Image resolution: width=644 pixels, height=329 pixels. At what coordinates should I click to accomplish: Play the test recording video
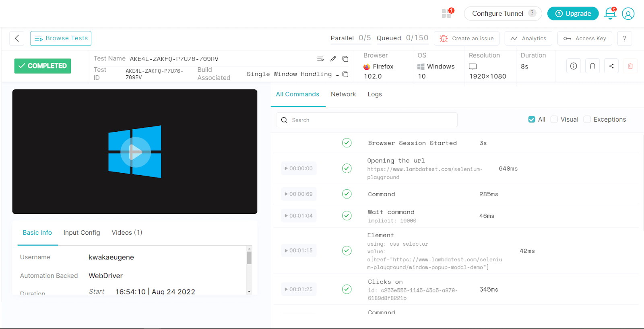click(x=135, y=152)
